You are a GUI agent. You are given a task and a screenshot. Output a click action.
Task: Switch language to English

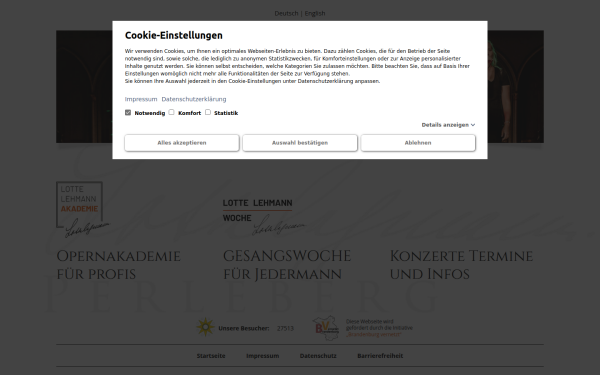point(315,13)
